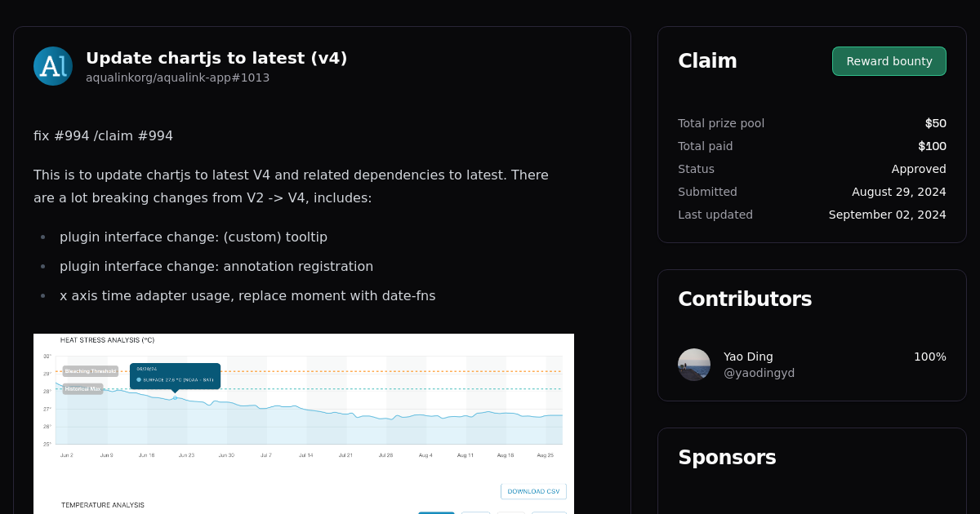Image resolution: width=980 pixels, height=514 pixels.
Task: Click Yao Ding's contributor avatar
Action: (x=693, y=365)
